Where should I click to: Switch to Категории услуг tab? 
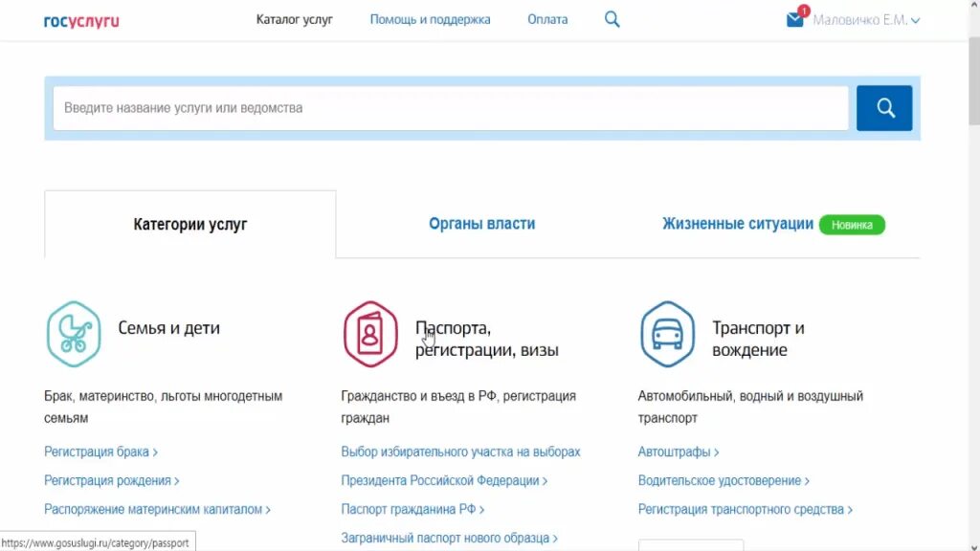[x=190, y=224]
